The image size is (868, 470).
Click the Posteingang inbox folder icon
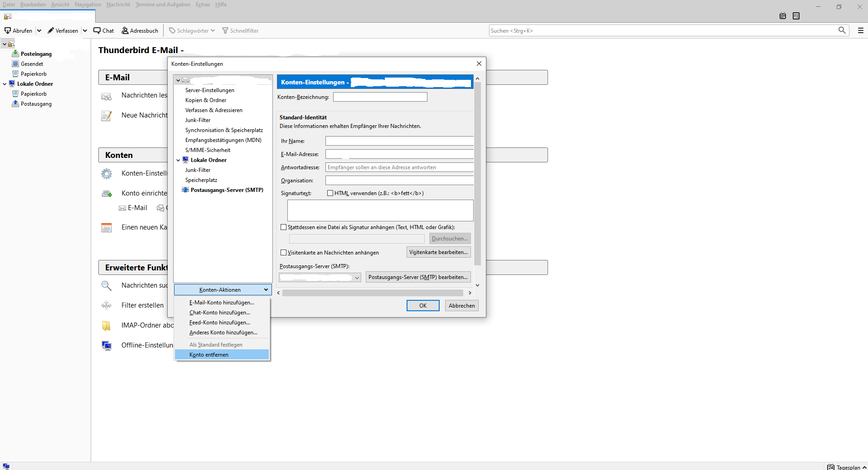[15, 54]
